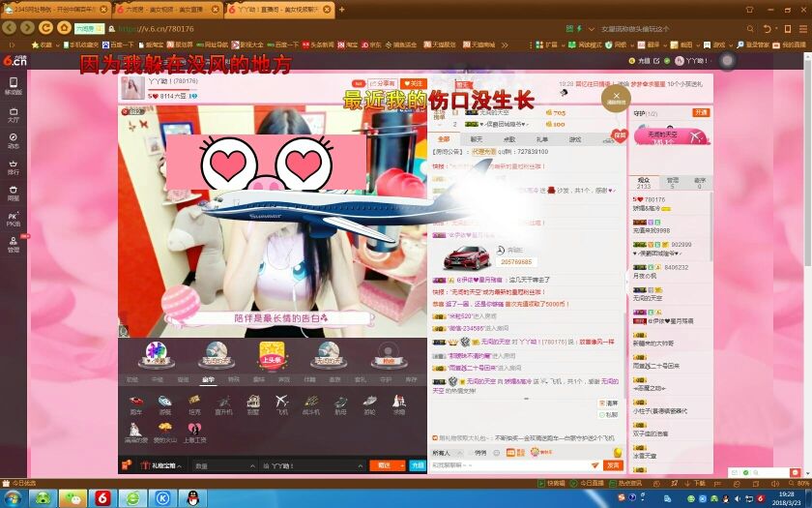
Task: Select the bride in wedding dress gift
Action: click(x=135, y=433)
